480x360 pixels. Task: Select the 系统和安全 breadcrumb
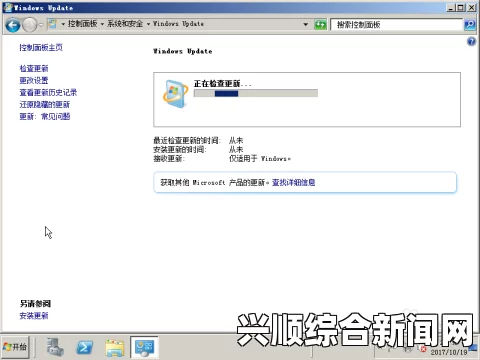click(x=125, y=24)
